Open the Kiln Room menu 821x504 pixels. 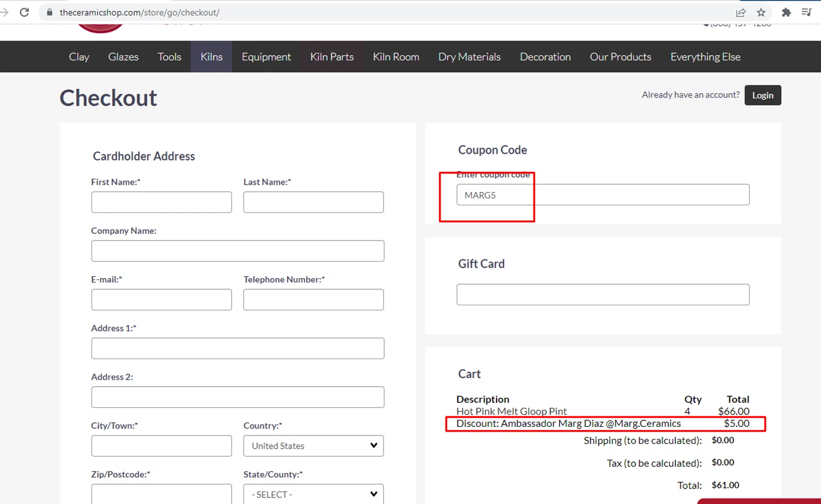click(396, 57)
